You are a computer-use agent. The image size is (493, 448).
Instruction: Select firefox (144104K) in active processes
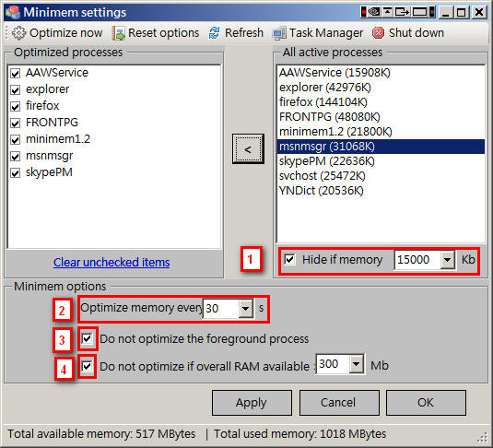(381, 102)
